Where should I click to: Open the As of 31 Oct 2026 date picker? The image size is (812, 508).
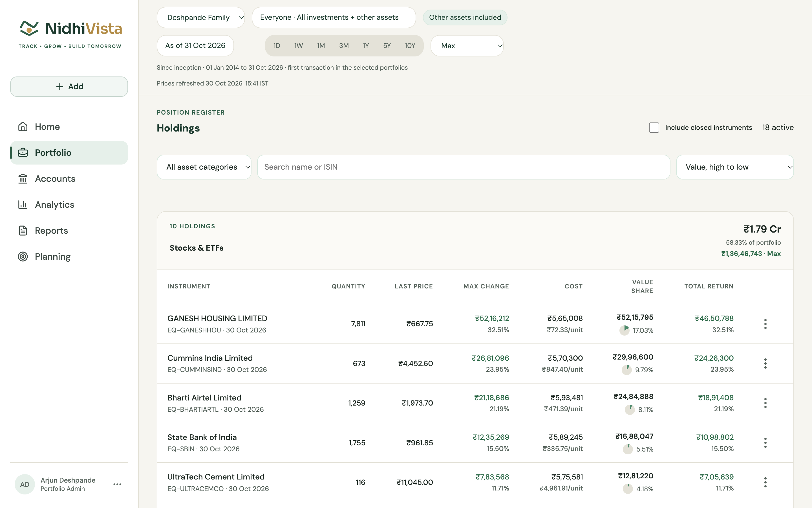tap(195, 46)
